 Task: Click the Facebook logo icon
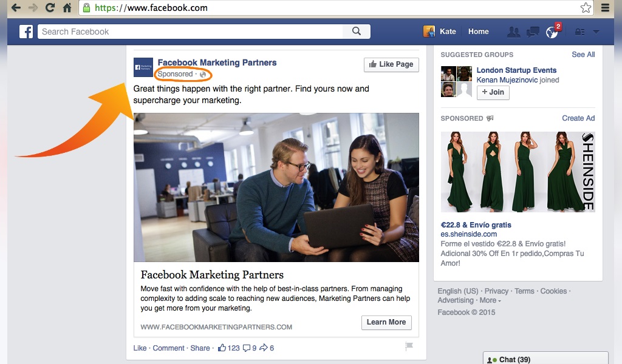tap(26, 32)
